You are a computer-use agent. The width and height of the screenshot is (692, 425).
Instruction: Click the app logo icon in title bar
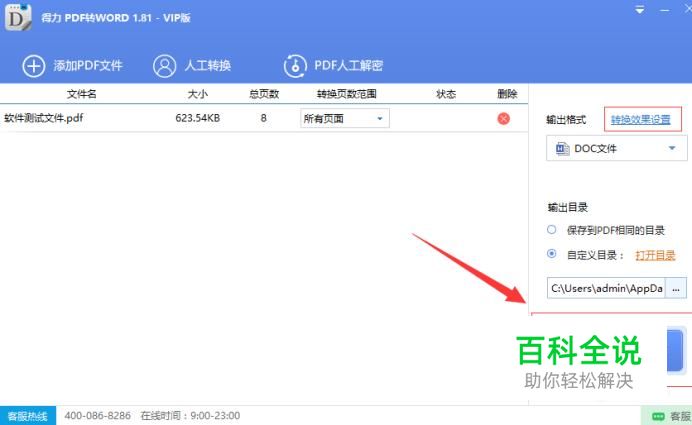(18, 17)
